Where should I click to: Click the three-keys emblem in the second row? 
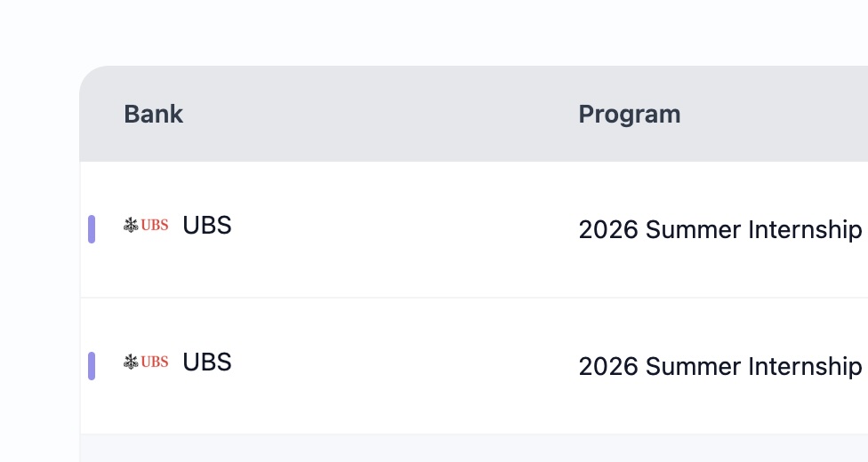[131, 362]
